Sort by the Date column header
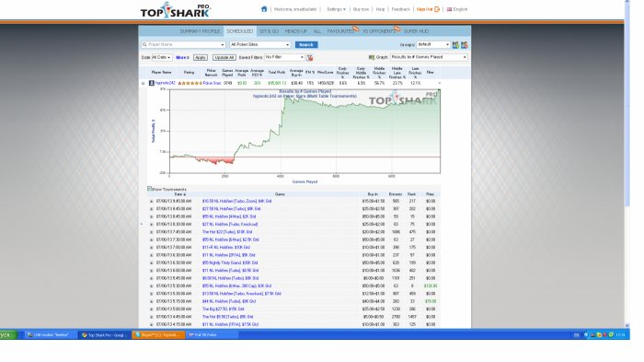 click(180, 194)
